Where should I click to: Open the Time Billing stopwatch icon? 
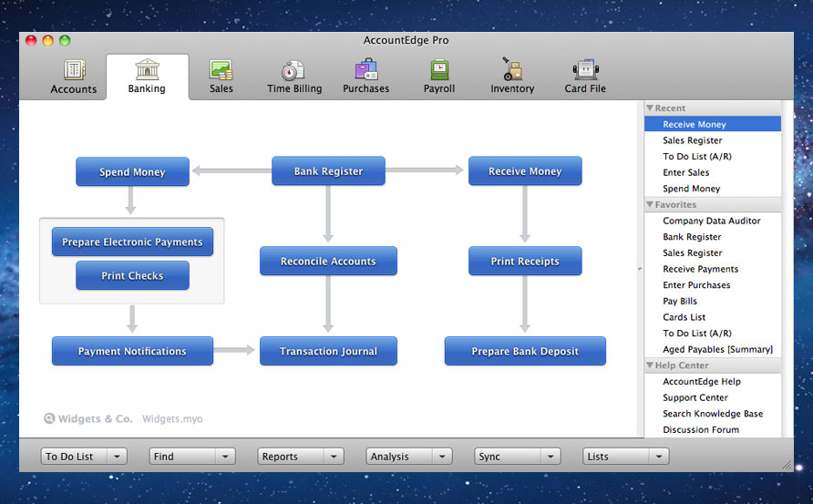293,70
